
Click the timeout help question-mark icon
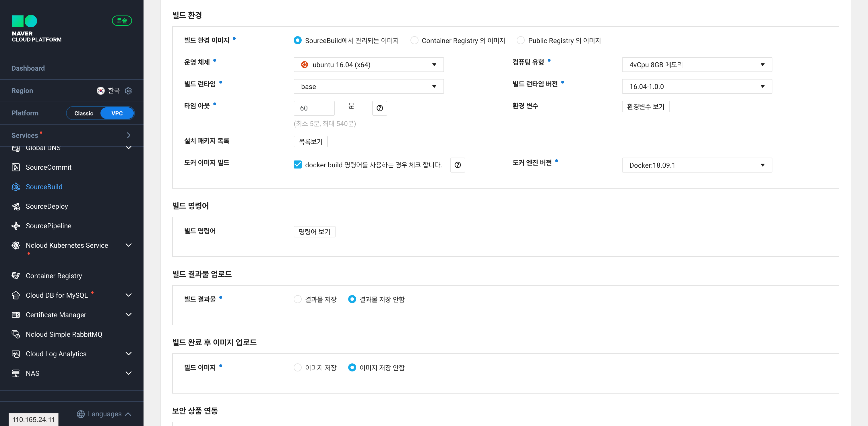point(379,108)
